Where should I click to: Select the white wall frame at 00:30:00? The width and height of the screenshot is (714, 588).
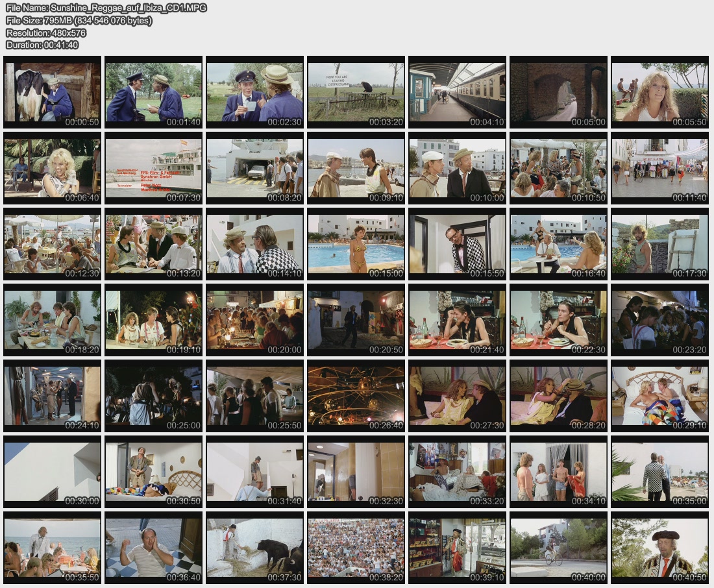[52, 472]
